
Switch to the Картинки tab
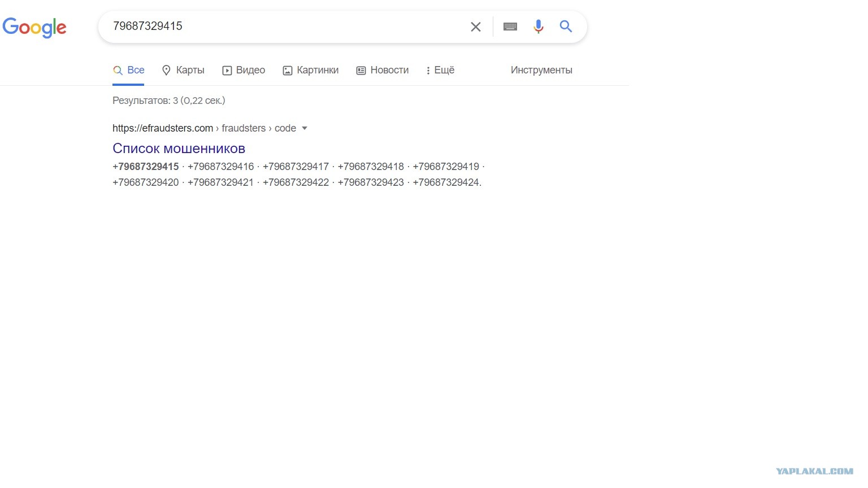click(311, 70)
